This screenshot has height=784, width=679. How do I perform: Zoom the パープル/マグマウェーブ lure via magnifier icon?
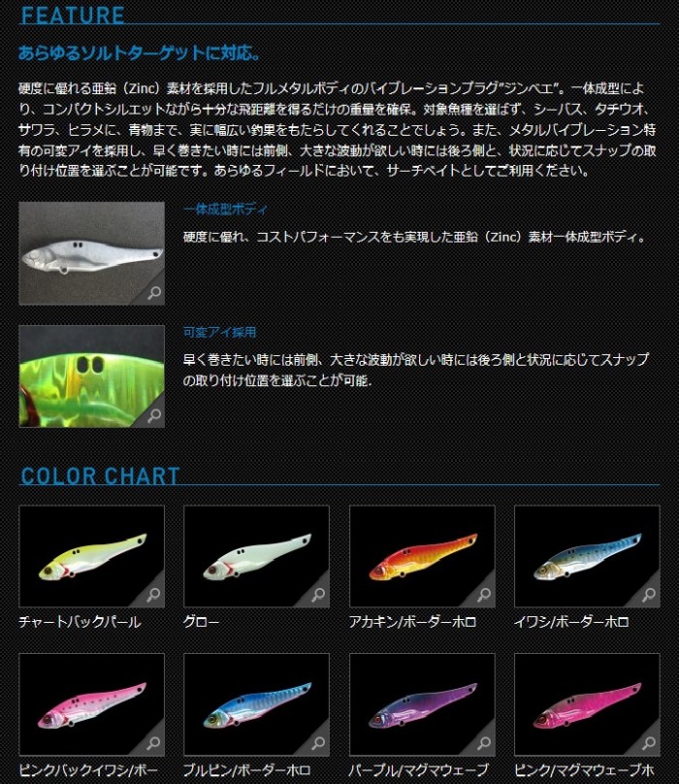point(484,742)
